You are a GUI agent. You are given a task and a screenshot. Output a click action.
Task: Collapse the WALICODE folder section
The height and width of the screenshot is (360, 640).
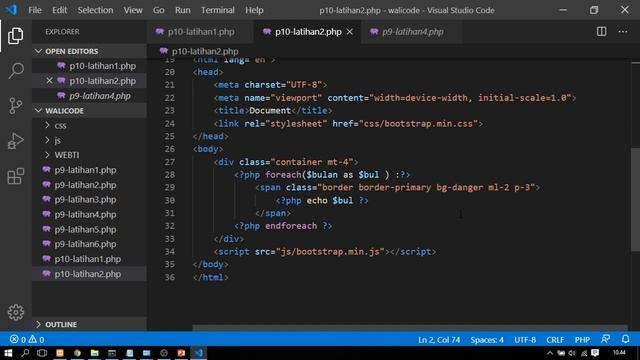click(x=38, y=111)
